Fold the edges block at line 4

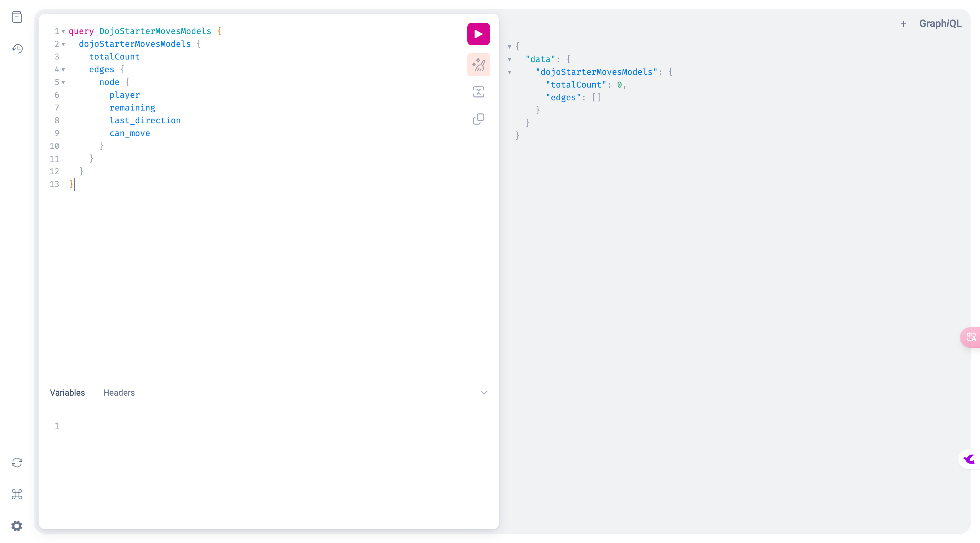point(63,70)
